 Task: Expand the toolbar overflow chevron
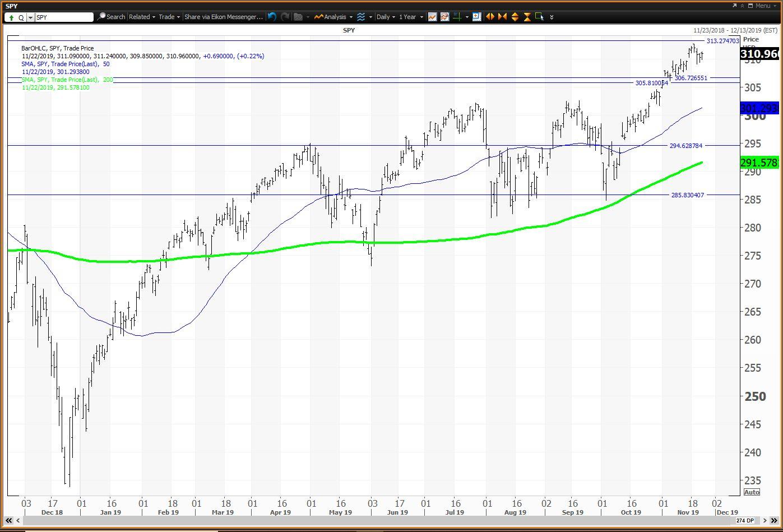click(x=552, y=17)
